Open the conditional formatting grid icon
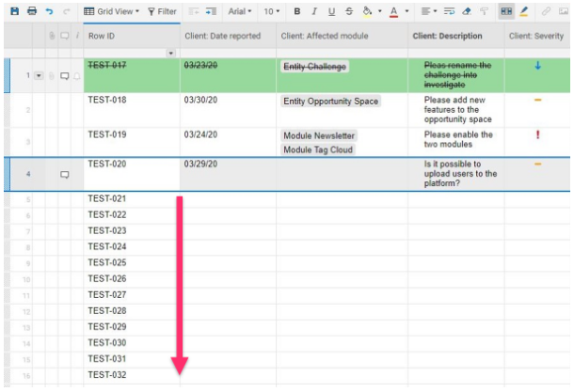The height and width of the screenshot is (392, 574). point(506,11)
